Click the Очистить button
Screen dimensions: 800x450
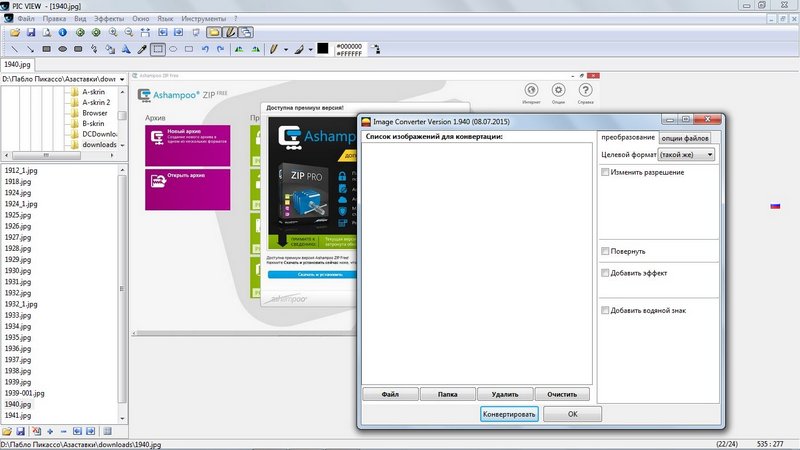coord(562,394)
